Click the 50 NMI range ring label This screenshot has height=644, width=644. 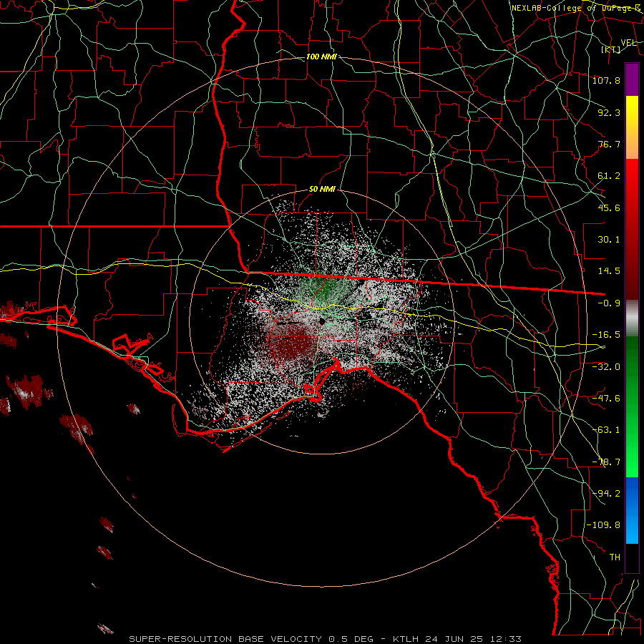322,190
